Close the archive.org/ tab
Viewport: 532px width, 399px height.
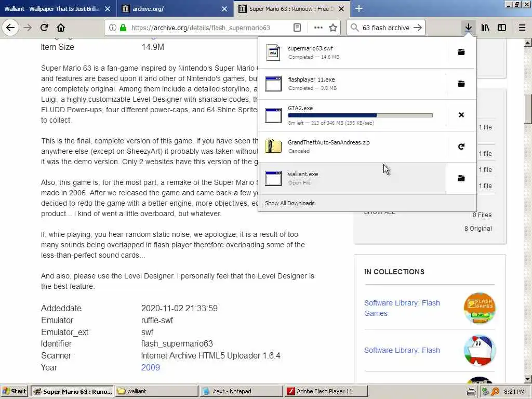click(224, 9)
